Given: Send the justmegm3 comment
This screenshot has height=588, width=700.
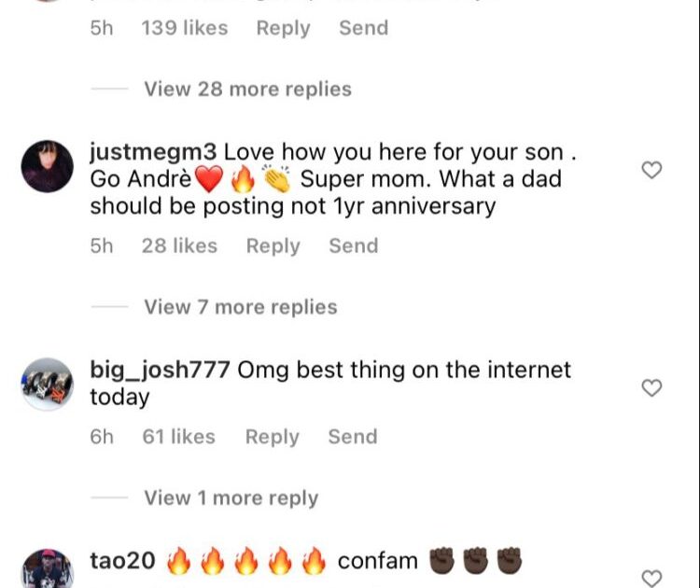Looking at the screenshot, I should click(353, 246).
